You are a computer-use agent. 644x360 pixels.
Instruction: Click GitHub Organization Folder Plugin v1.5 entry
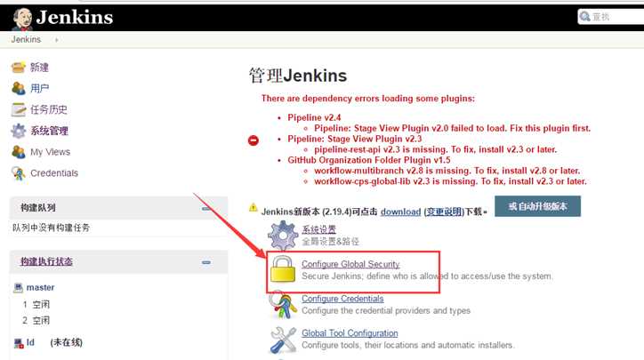369,160
